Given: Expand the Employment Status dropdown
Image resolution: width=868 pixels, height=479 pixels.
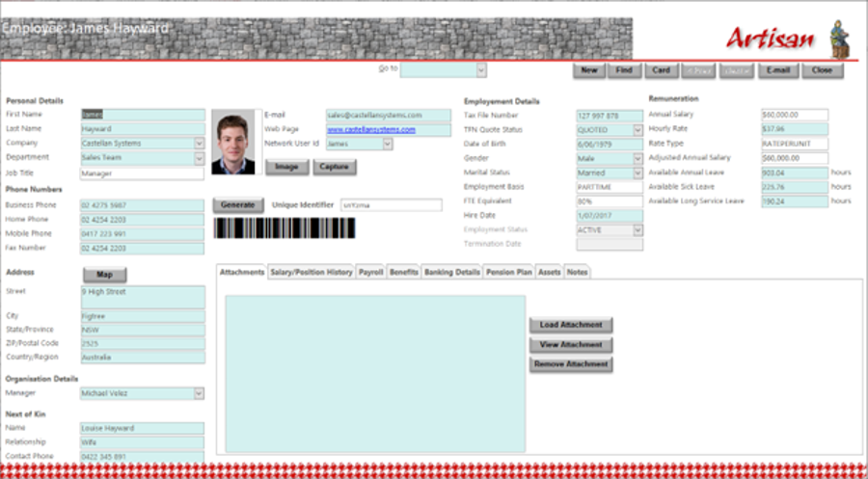Looking at the screenshot, I should point(637,230).
